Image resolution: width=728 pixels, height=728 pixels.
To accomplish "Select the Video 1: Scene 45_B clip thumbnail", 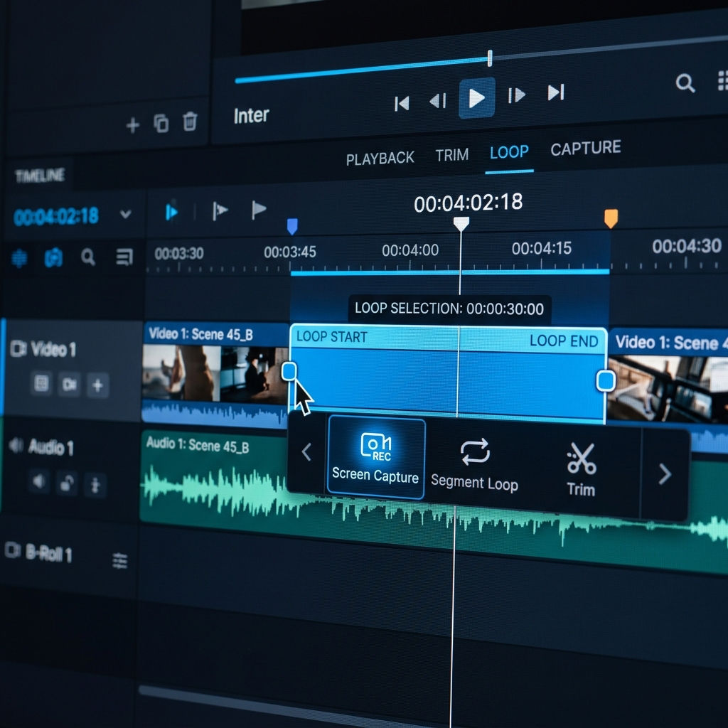I will [214, 373].
